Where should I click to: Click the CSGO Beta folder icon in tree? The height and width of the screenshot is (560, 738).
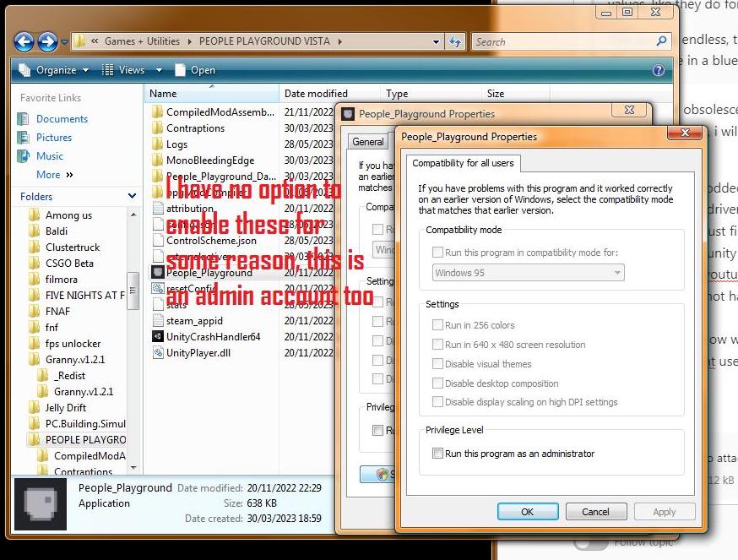click(x=35, y=264)
